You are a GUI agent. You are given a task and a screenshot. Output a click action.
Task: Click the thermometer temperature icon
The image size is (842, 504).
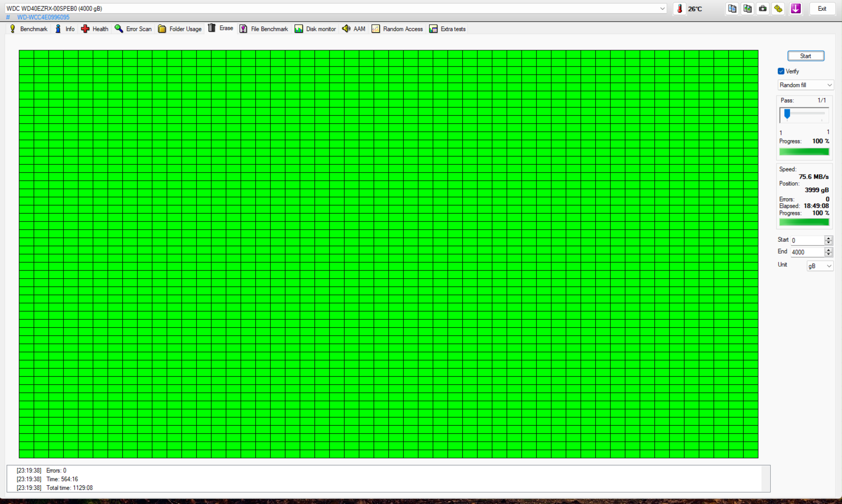(x=680, y=8)
